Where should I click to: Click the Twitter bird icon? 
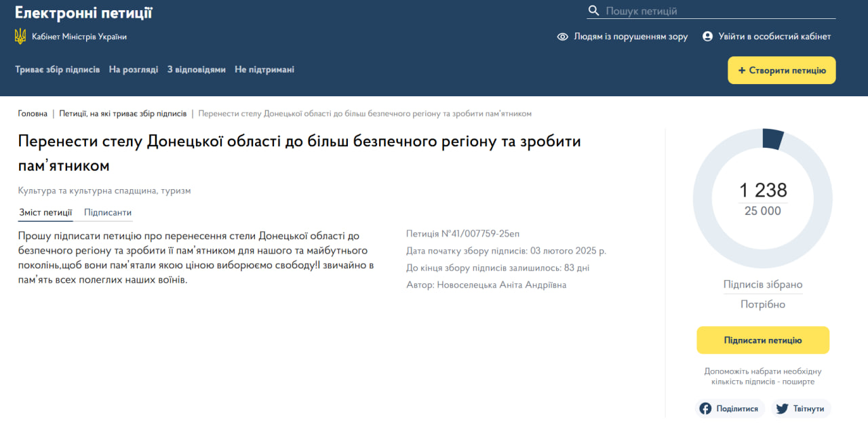(782, 409)
